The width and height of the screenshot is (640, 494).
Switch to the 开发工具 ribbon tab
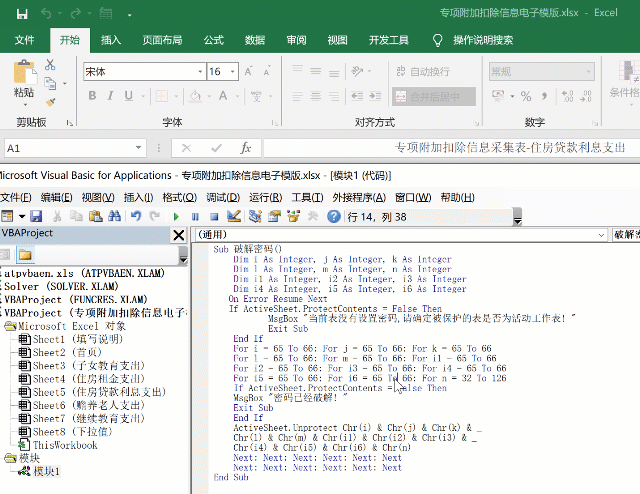click(x=389, y=40)
